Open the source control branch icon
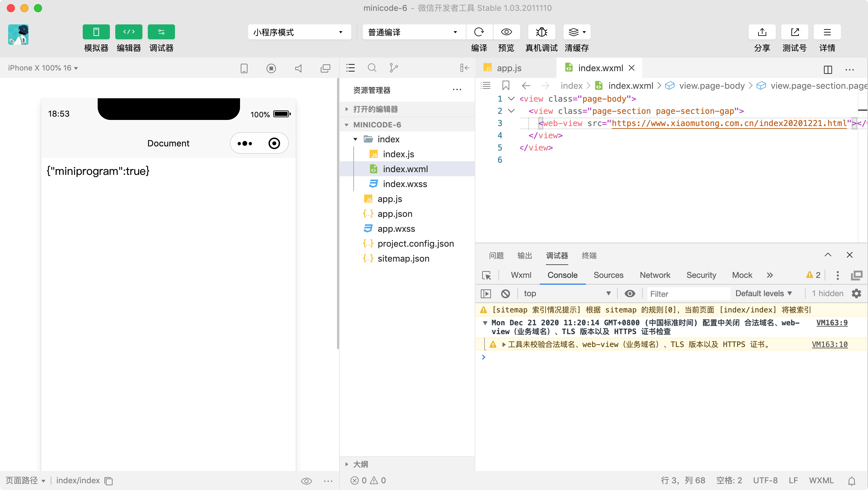The height and width of the screenshot is (490, 868). click(x=393, y=68)
